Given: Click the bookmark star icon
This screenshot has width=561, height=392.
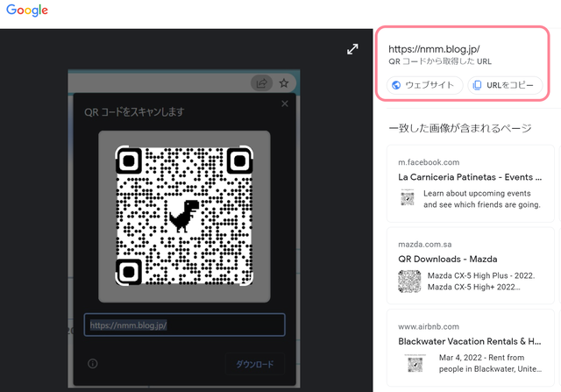Looking at the screenshot, I should click(284, 83).
